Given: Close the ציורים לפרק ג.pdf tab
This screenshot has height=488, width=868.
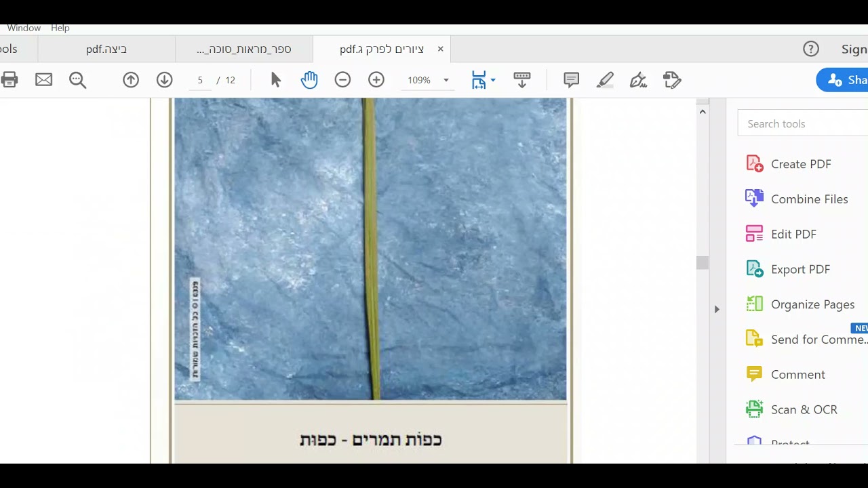Looking at the screenshot, I should coord(440,49).
